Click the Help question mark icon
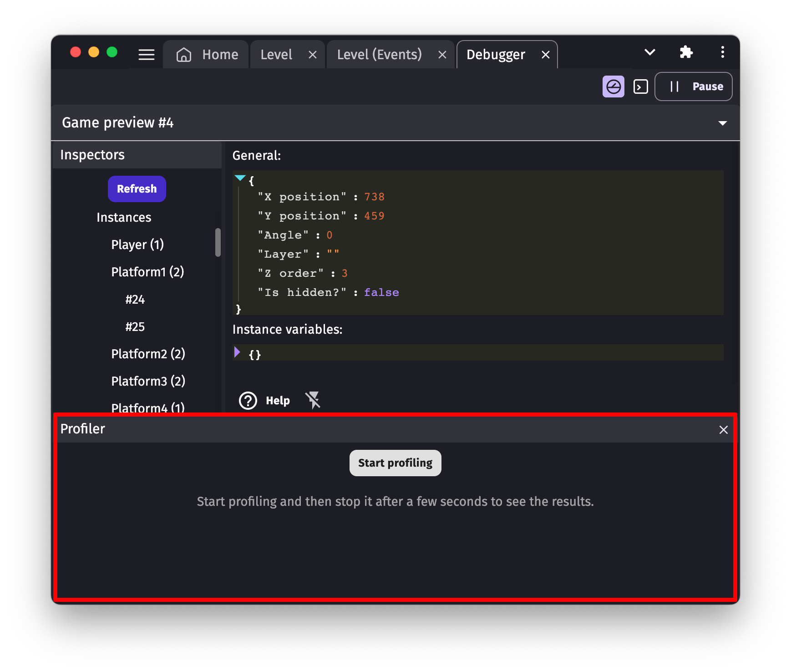The height and width of the screenshot is (672, 791). click(248, 401)
